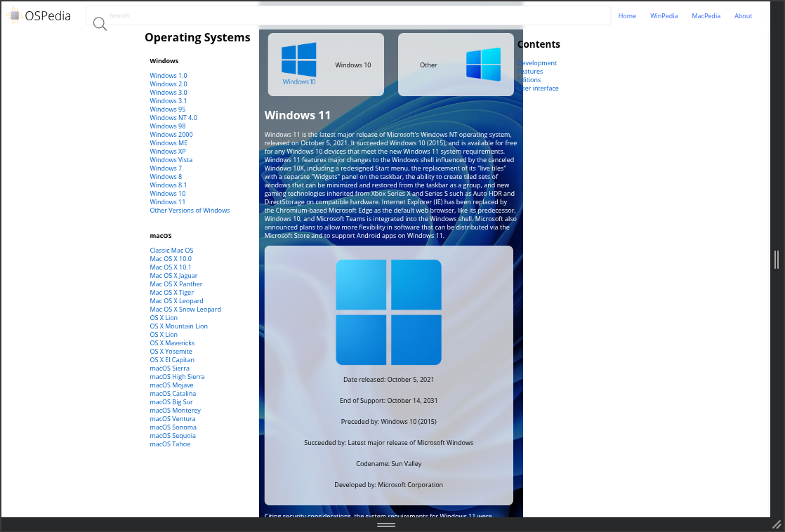Open Other Versions of Windows link

(190, 211)
